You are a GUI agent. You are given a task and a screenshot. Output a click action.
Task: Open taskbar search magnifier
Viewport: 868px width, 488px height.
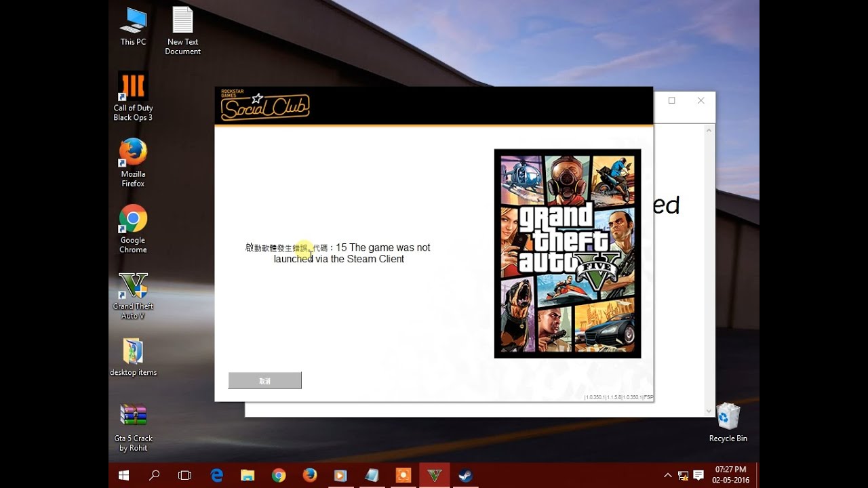click(x=154, y=475)
